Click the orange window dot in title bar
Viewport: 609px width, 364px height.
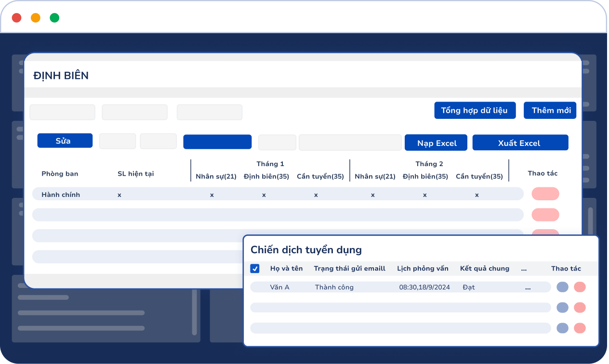36,18
